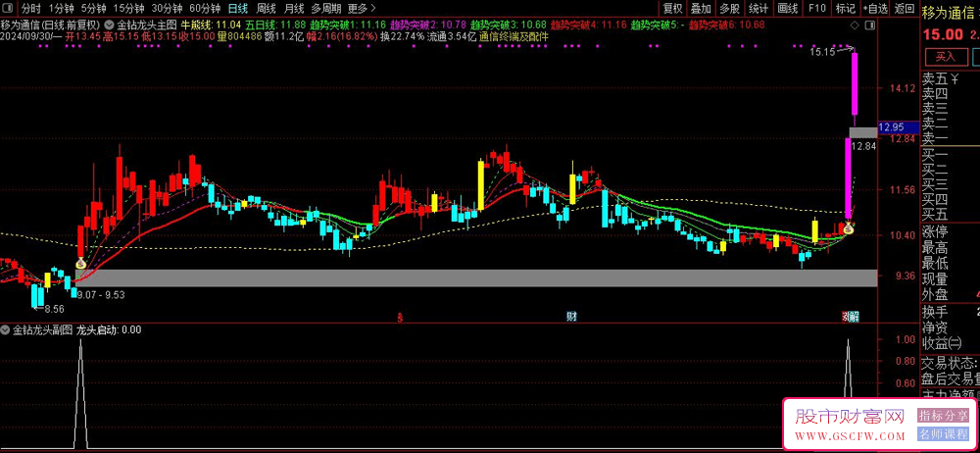Click the cyan 财 marker on the time axis
This screenshot has width=980, height=453.
[571, 317]
